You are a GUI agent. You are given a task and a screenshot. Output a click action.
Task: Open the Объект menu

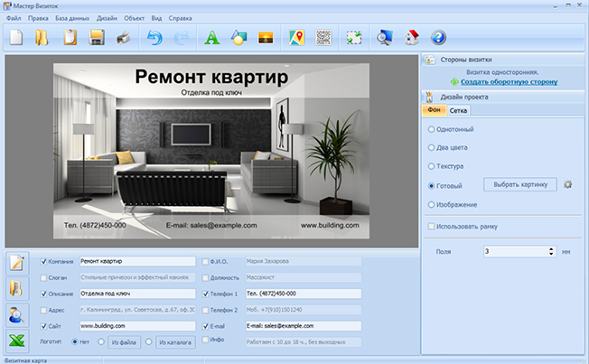[x=134, y=18]
